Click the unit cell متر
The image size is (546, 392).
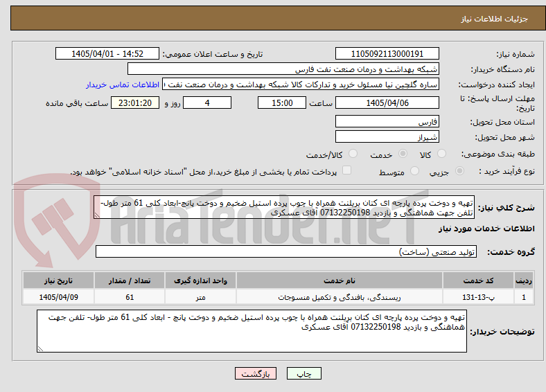[200, 297]
